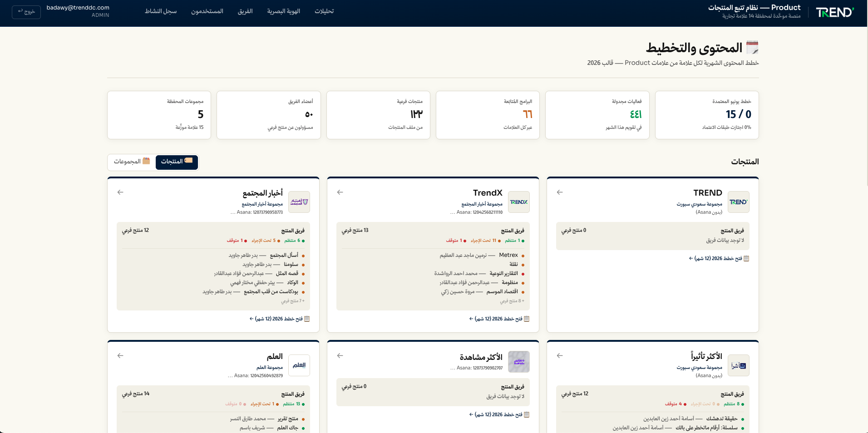The height and width of the screenshot is (433, 868).
Task: Open سجل النشاط in the navigation
Action: point(161,11)
